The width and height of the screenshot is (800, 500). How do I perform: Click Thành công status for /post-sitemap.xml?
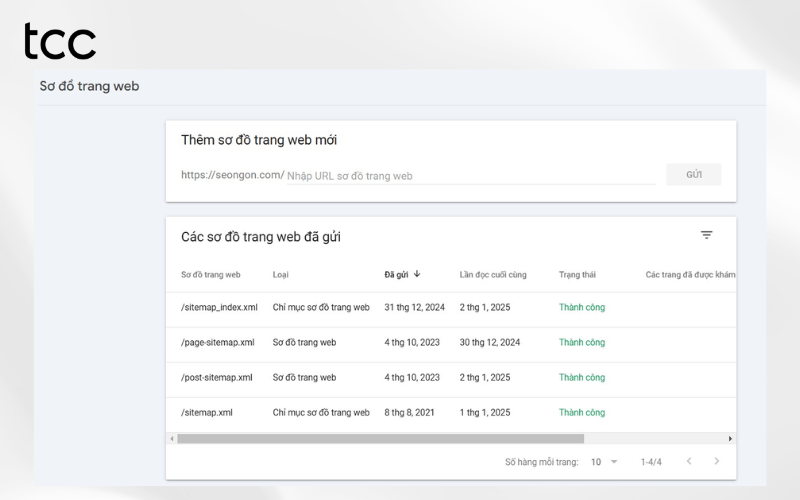point(582,378)
